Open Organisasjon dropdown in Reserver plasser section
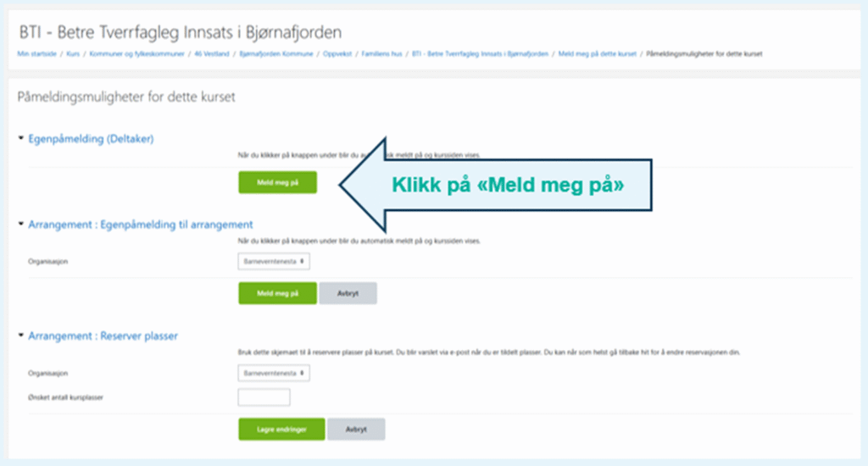 (274, 373)
